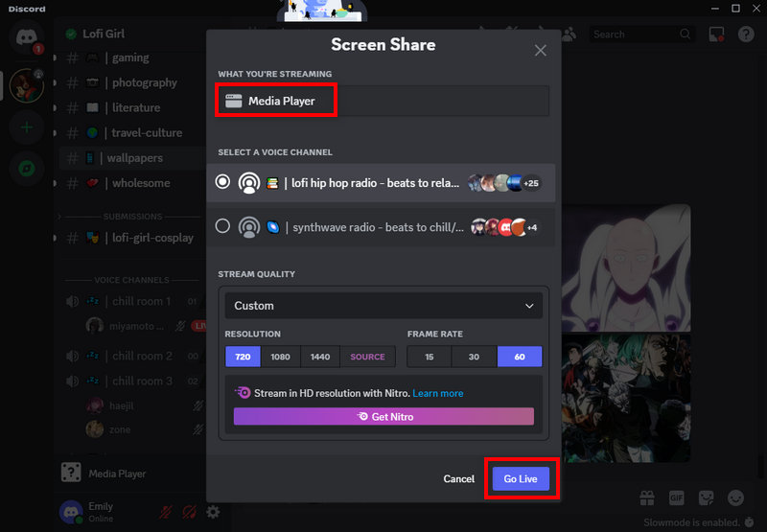Click the Media Player window icon in dialog

(x=233, y=101)
